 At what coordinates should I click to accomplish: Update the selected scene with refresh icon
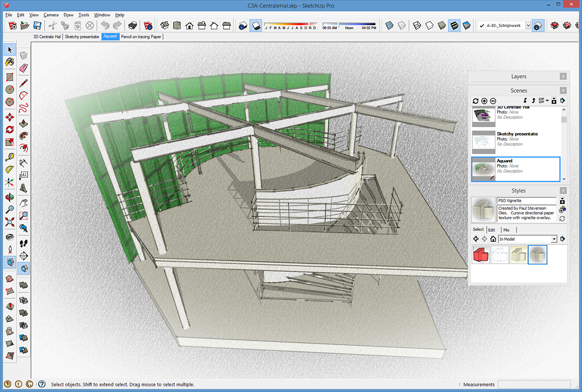pyautogui.click(x=476, y=101)
